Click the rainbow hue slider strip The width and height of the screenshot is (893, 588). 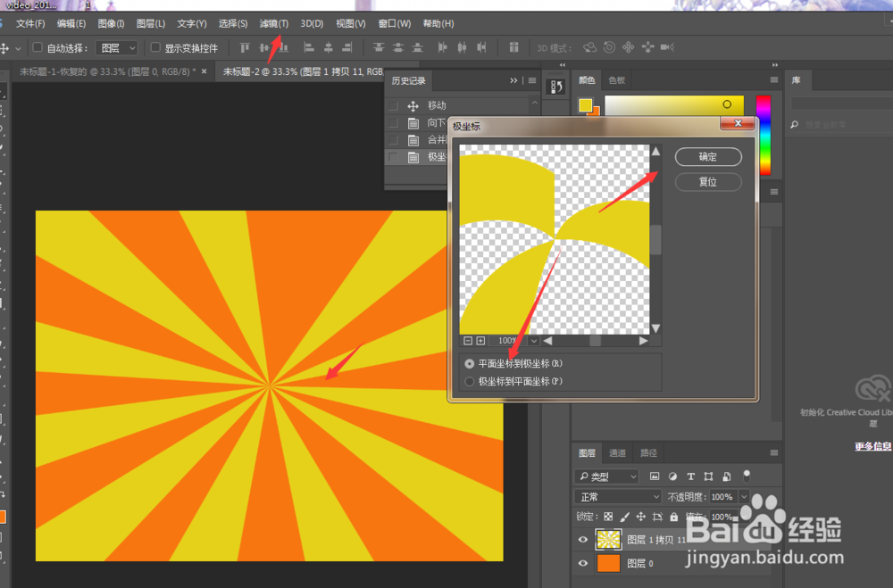tap(764, 136)
